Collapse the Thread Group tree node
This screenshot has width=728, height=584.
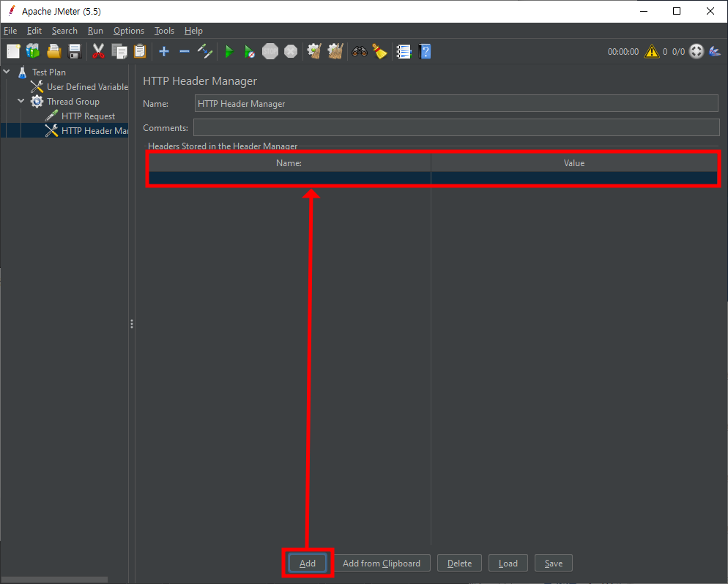coord(21,101)
